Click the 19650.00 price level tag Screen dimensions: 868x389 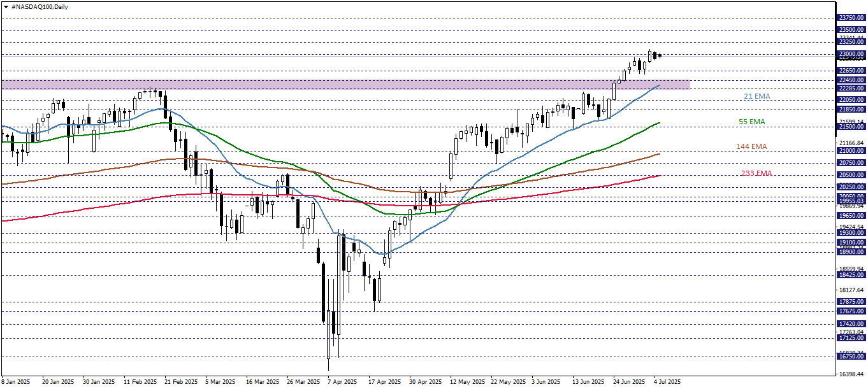[x=851, y=215]
